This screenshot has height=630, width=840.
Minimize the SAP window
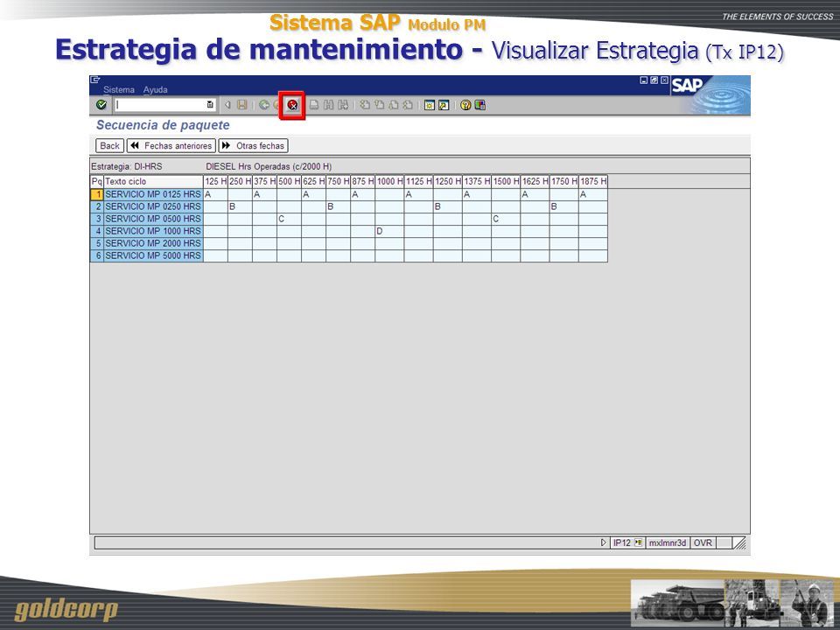tap(644, 80)
